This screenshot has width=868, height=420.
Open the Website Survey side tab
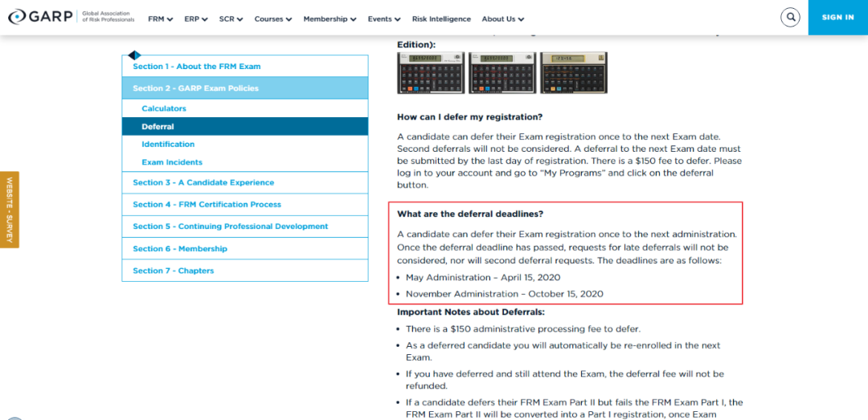(10, 210)
